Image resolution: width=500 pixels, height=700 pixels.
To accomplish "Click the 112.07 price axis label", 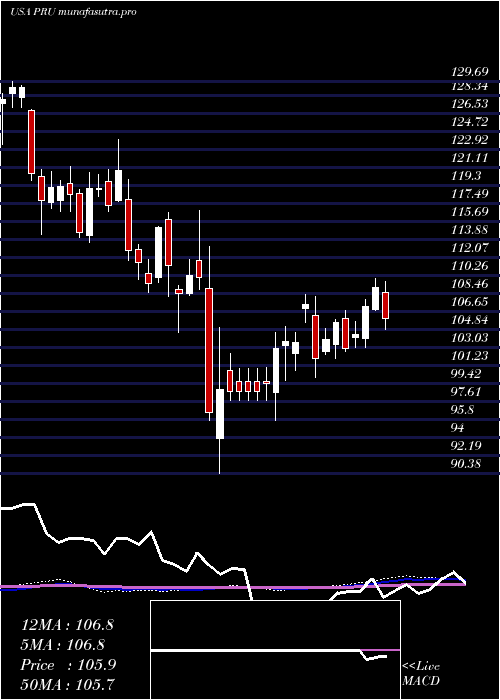I will 469,248.
